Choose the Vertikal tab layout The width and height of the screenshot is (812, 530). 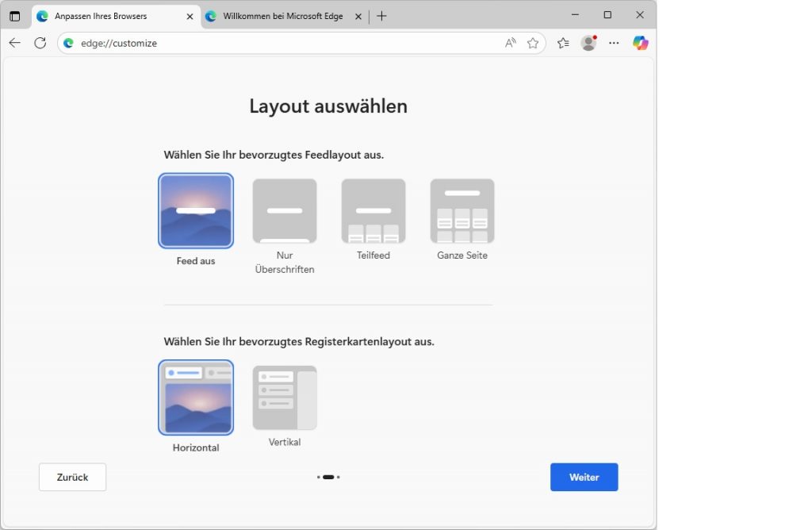[285, 397]
